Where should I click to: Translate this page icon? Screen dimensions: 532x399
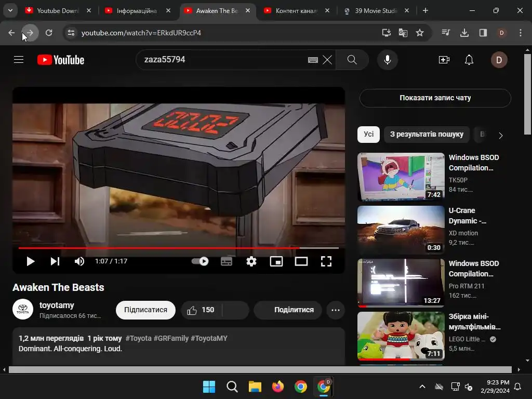(x=403, y=33)
